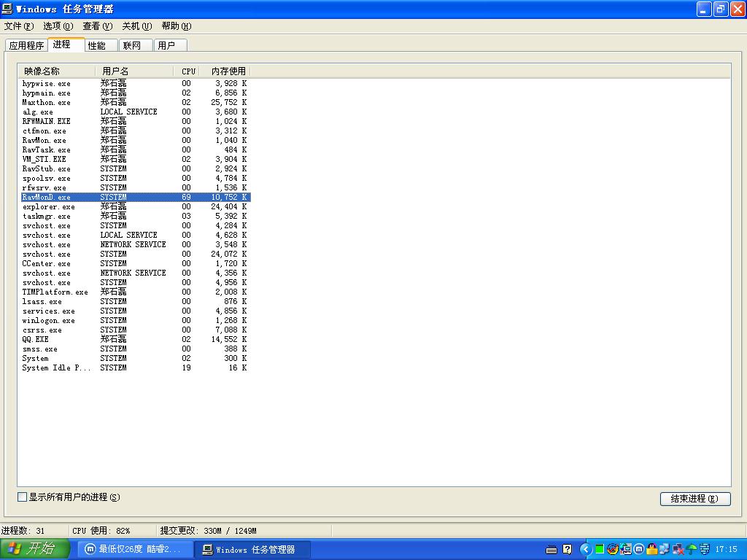Select the smss.exe process row
This screenshot has width=747, height=560.
click(135, 349)
